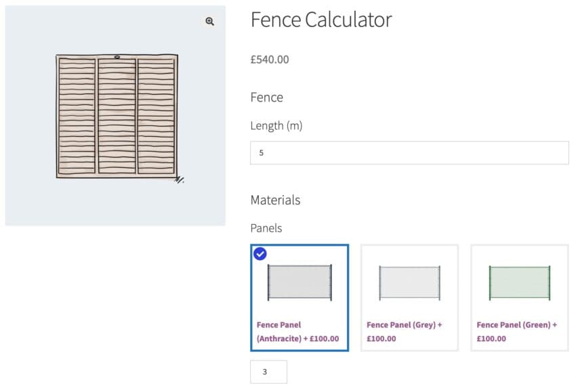
Task: Click the fence panel latch in the product drawing
Action: [x=117, y=57]
